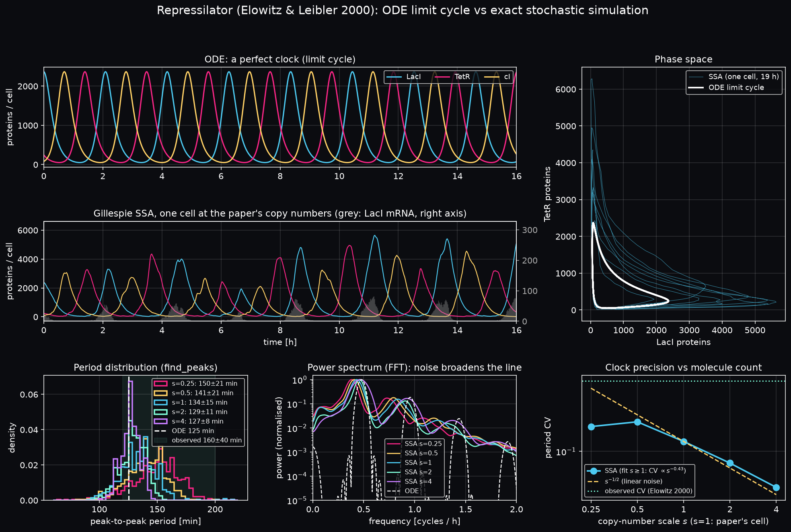This screenshot has width=791, height=532.
Task: Click the 'time [h]' axis label
Action: tap(280, 342)
